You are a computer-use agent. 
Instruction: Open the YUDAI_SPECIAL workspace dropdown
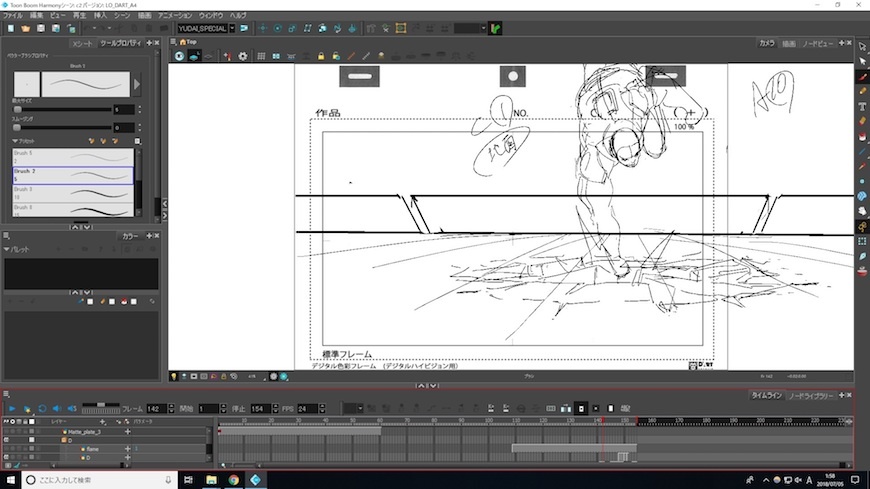point(232,28)
